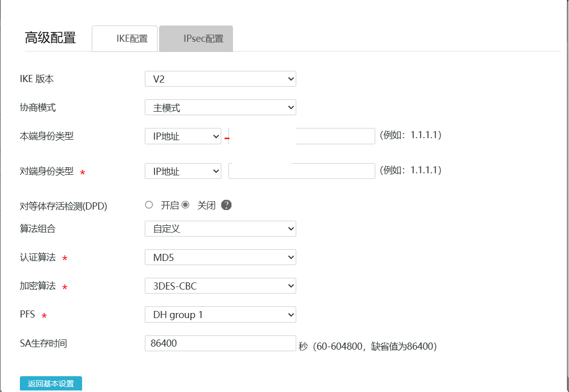Expand the 算法组合 dropdown
This screenshot has width=569, height=392.
click(220, 229)
